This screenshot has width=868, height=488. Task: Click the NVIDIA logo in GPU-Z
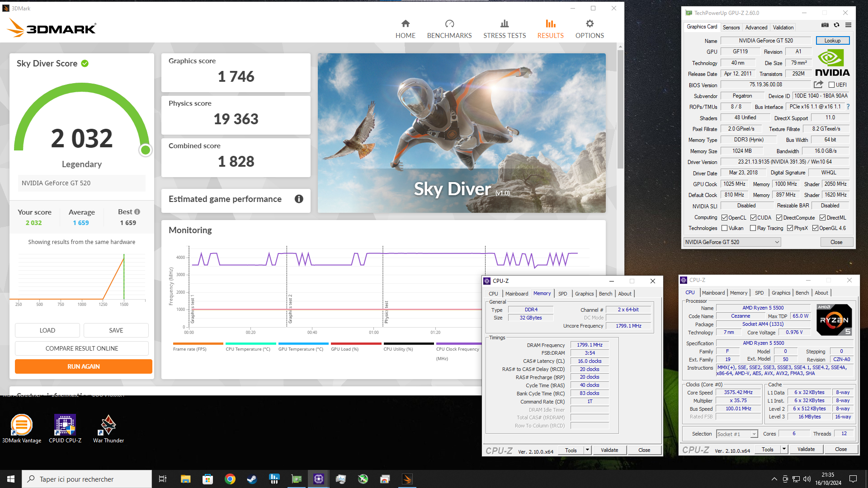(832, 63)
